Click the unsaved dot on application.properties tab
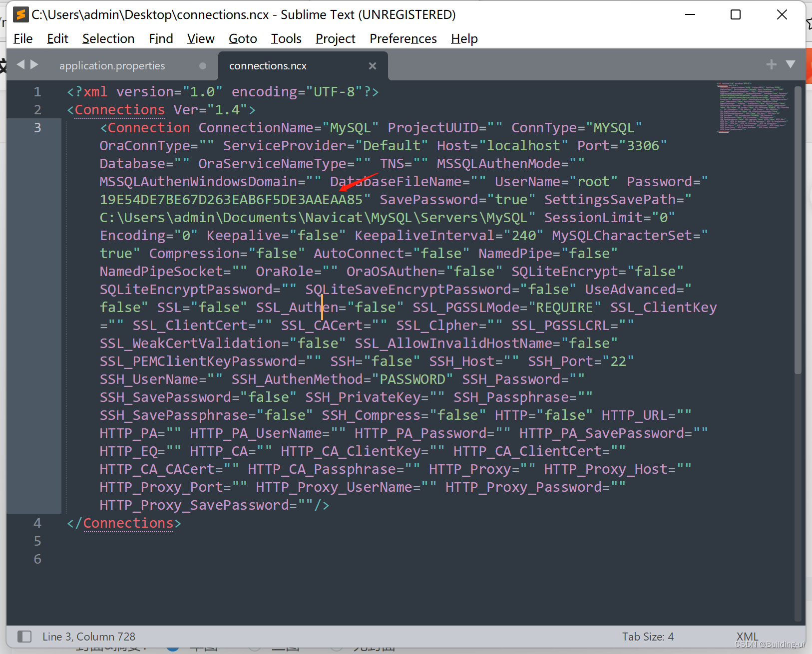The image size is (812, 654). pyautogui.click(x=203, y=66)
